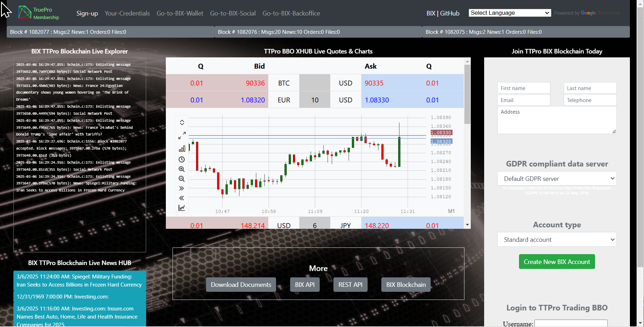644x327 pixels.
Task: Click the Download Documents button
Action: pyautogui.click(x=241, y=285)
